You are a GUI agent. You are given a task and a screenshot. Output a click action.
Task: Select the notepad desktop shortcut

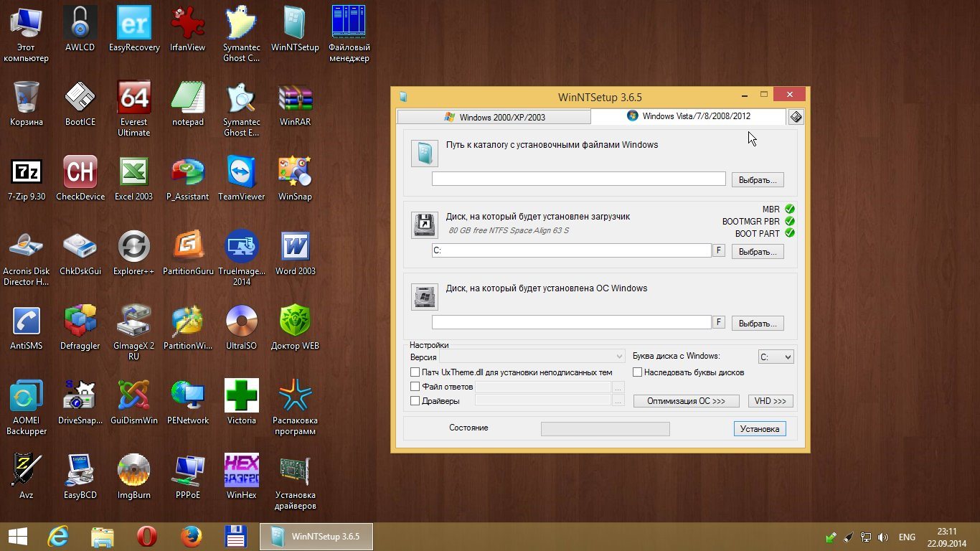pyautogui.click(x=188, y=104)
